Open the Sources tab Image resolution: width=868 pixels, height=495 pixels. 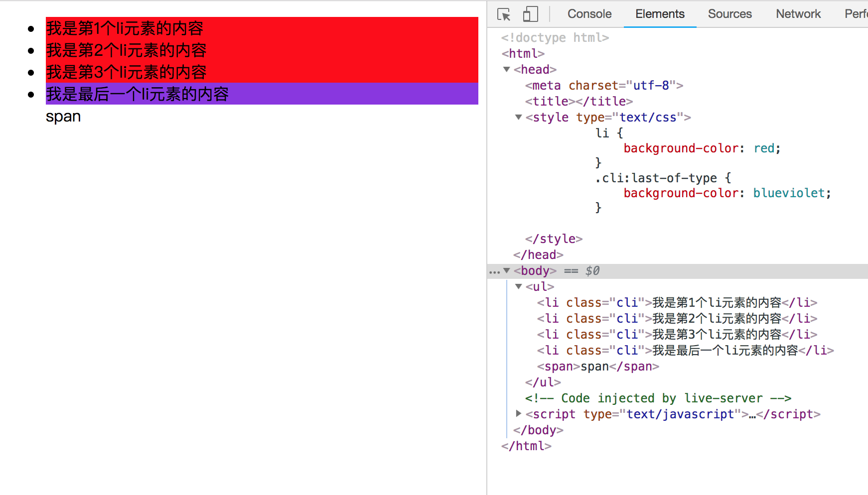(x=730, y=14)
